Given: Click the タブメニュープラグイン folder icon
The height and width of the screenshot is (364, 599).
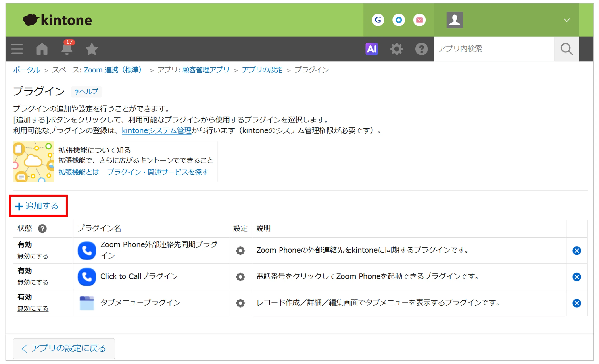Looking at the screenshot, I should pyautogui.click(x=87, y=303).
